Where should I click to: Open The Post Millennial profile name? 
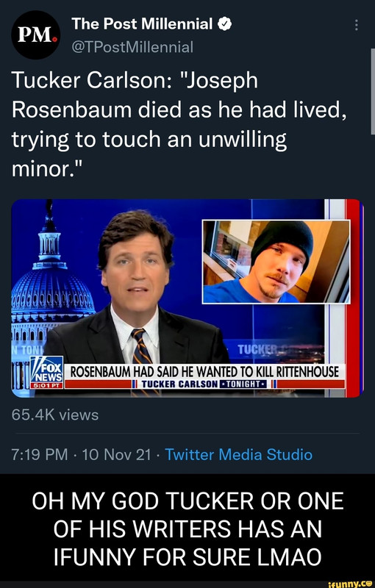click(142, 24)
